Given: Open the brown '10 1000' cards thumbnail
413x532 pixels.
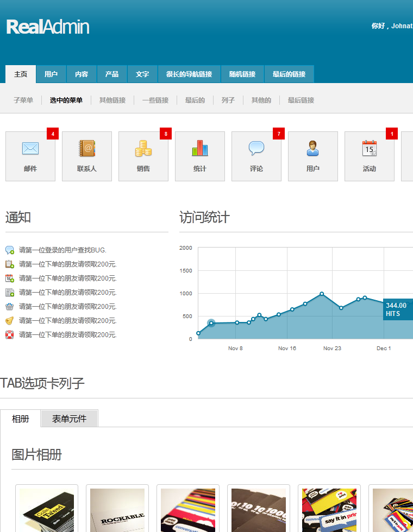Looking at the screenshot, I should coord(259,510).
